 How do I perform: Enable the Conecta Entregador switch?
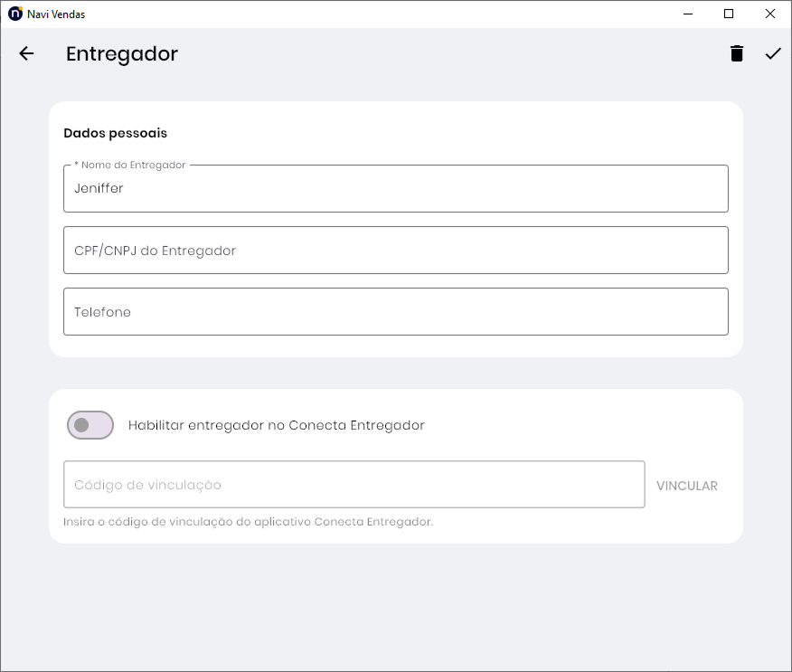pos(90,425)
